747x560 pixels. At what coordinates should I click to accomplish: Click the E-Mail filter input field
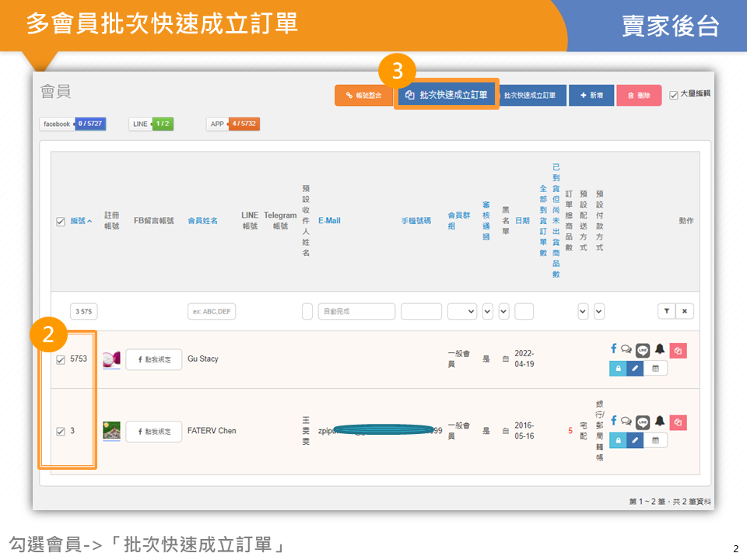[356, 311]
